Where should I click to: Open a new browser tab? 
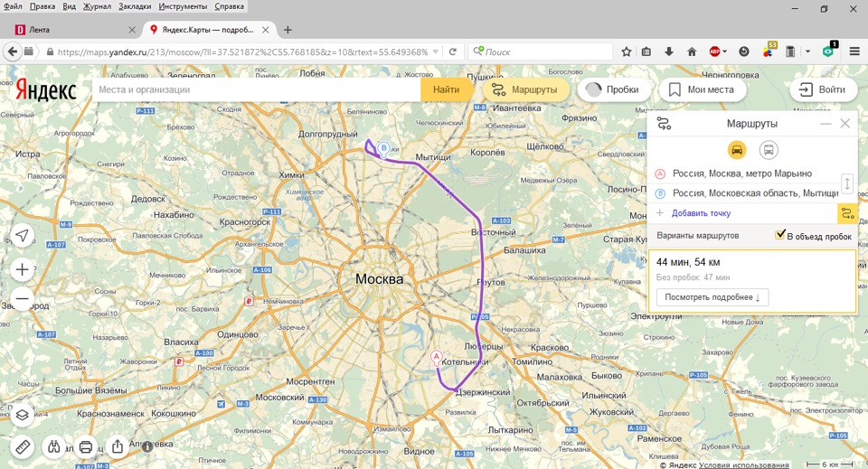click(x=288, y=30)
